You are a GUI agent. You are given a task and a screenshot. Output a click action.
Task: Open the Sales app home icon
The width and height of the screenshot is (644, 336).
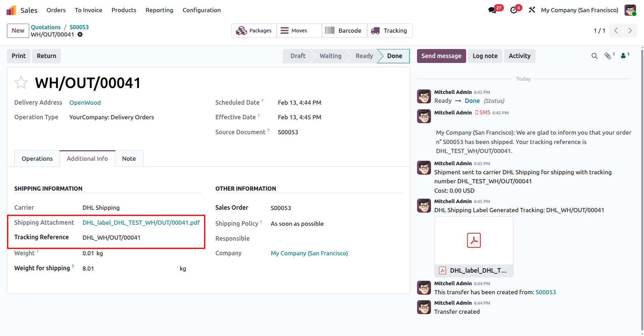pos(11,10)
